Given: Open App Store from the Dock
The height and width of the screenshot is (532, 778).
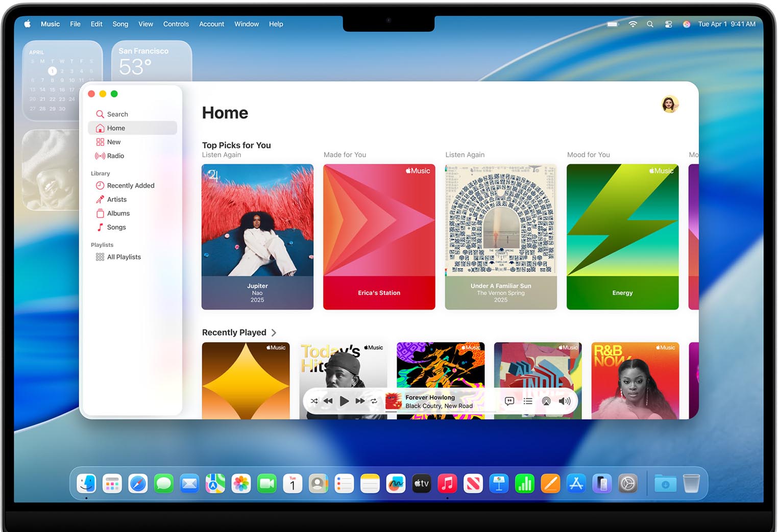Looking at the screenshot, I should tap(576, 483).
